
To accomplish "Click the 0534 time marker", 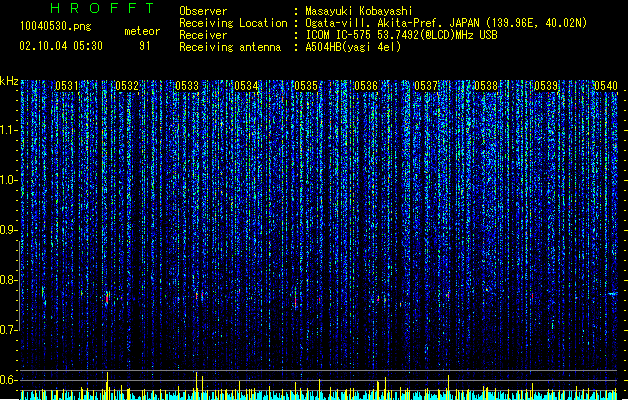I will (x=246, y=86).
